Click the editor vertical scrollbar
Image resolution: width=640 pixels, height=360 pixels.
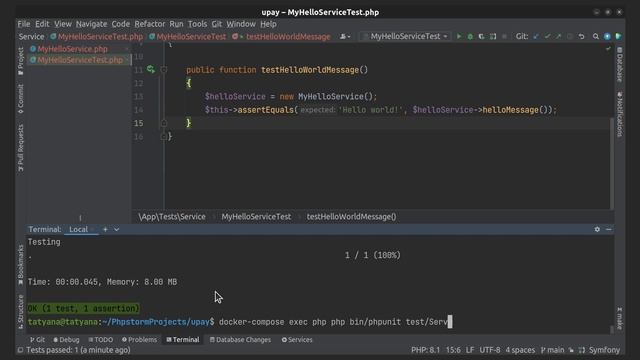(x=612, y=163)
